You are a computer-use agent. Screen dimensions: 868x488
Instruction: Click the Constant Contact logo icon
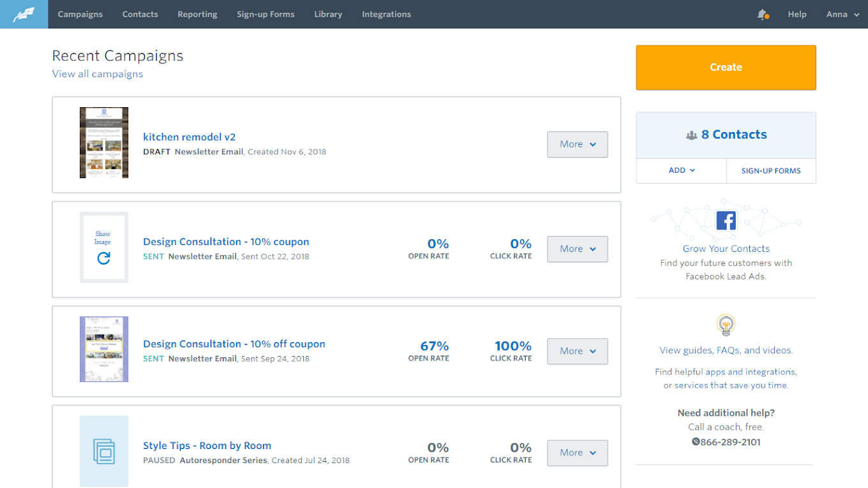click(24, 14)
